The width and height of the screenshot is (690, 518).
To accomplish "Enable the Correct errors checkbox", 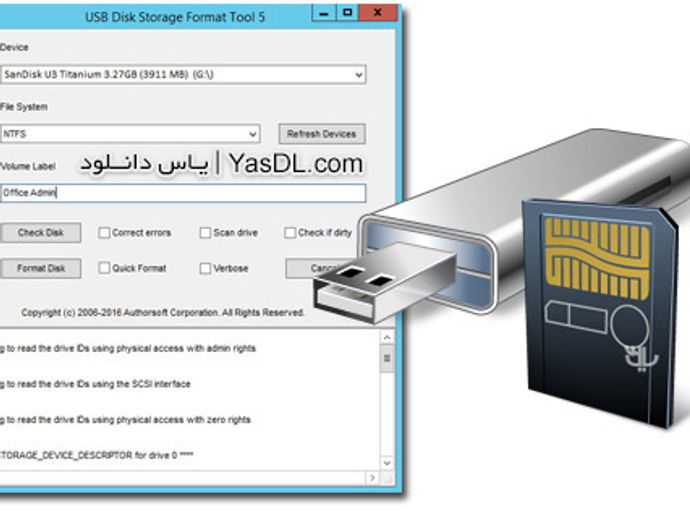I will (104, 233).
